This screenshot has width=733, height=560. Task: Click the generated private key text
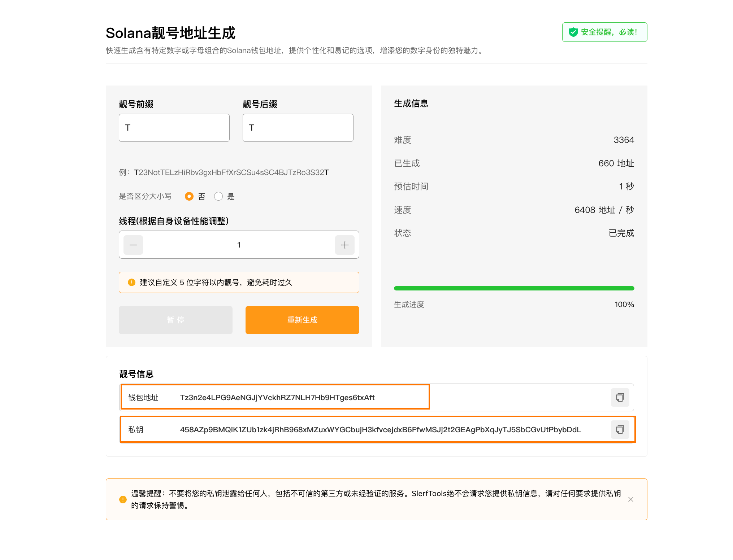click(380, 429)
